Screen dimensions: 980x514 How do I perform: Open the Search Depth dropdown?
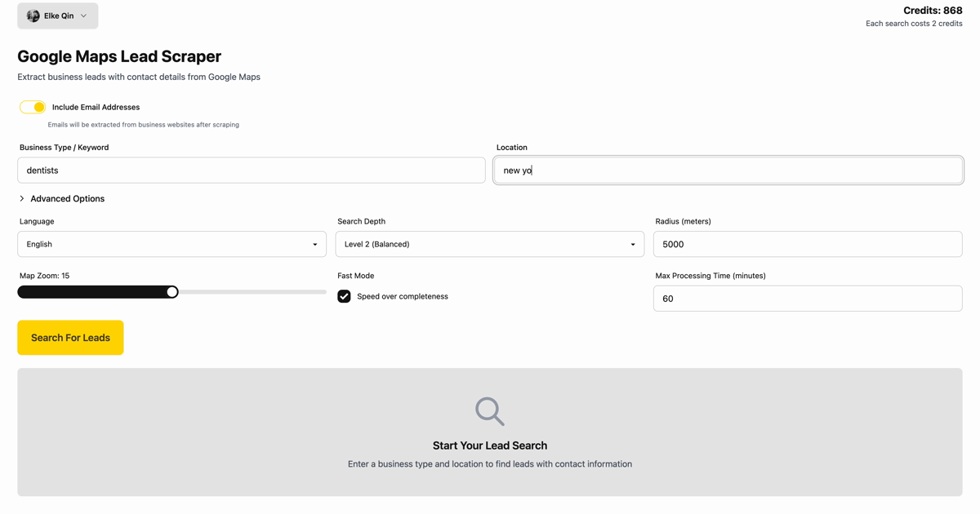click(490, 244)
